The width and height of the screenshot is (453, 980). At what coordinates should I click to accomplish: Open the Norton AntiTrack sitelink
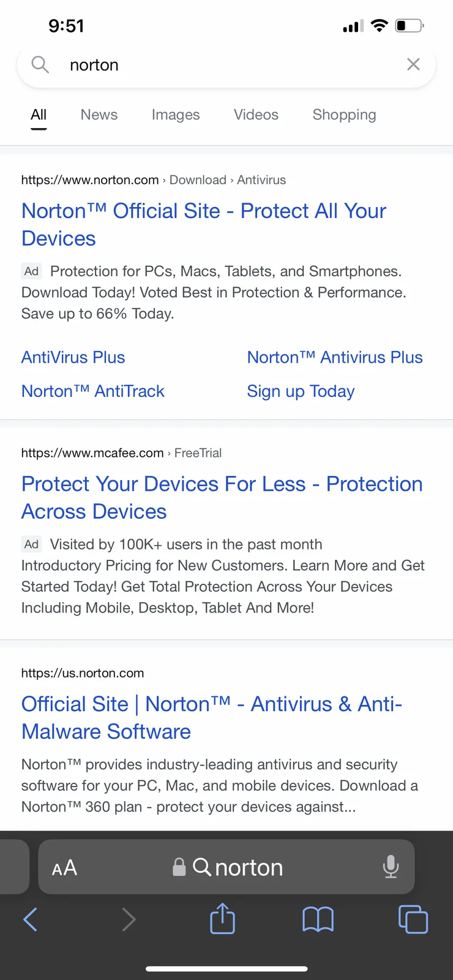click(x=93, y=391)
